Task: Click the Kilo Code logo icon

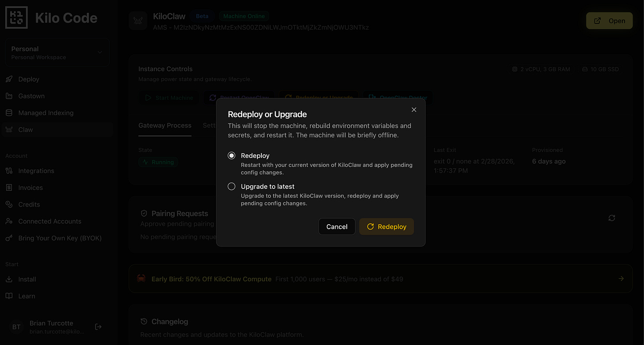Action: 16,18
